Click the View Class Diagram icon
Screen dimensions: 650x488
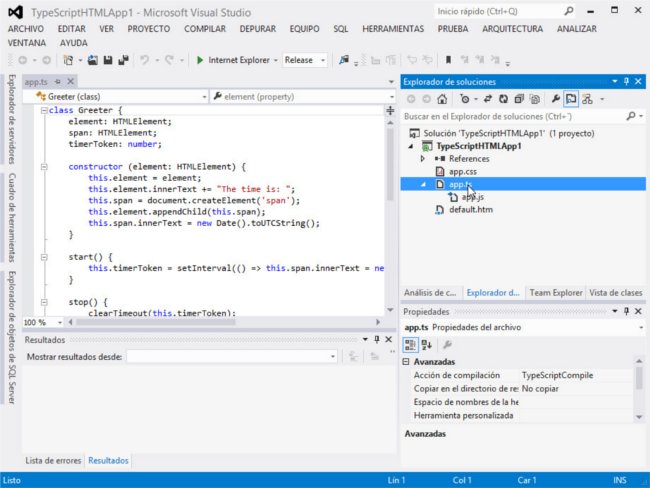(x=587, y=99)
